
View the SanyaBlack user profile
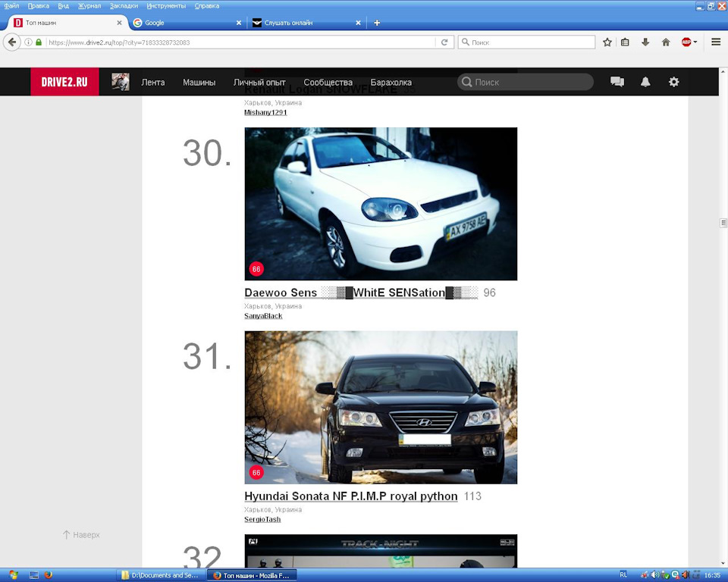(x=263, y=315)
